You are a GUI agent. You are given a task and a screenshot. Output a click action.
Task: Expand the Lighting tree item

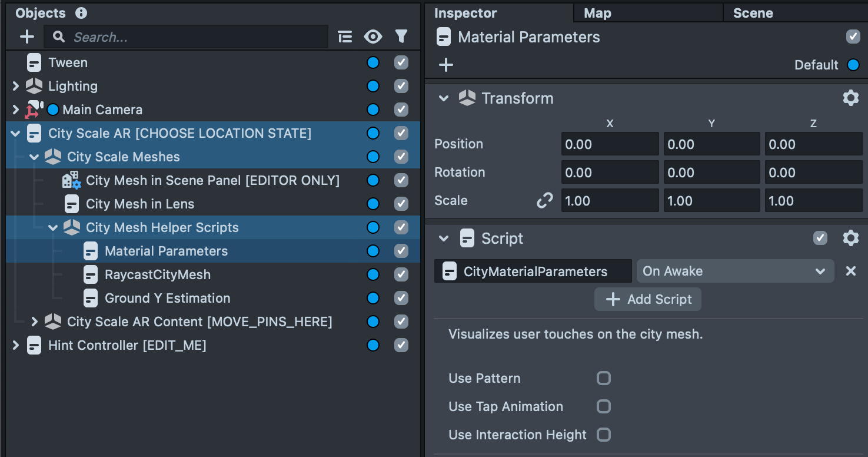click(x=15, y=86)
